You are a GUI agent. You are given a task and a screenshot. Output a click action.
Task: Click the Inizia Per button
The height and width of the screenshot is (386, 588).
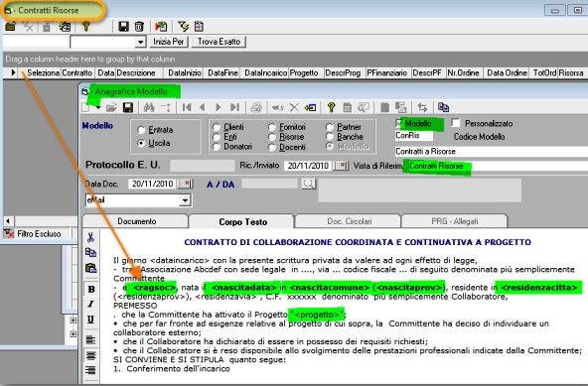click(x=169, y=42)
